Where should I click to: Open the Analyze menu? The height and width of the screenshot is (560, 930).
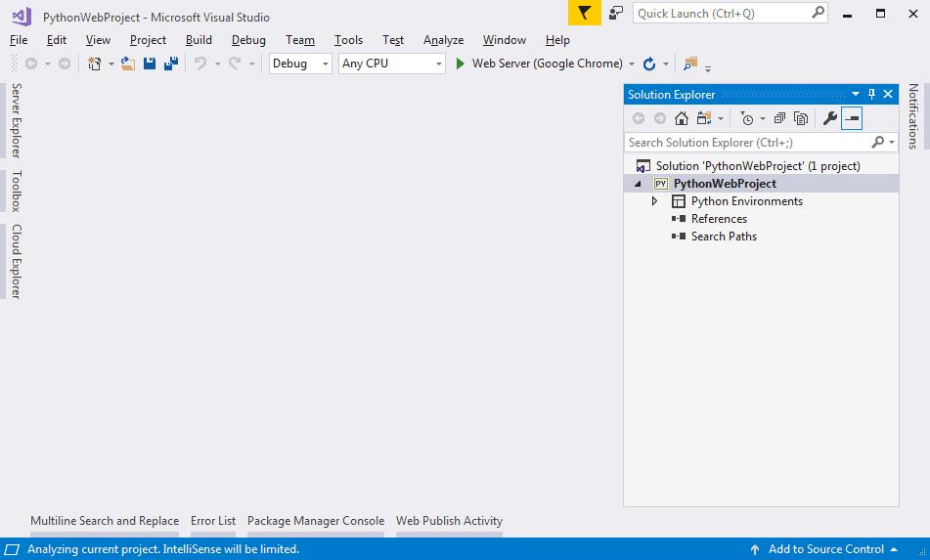(x=444, y=40)
